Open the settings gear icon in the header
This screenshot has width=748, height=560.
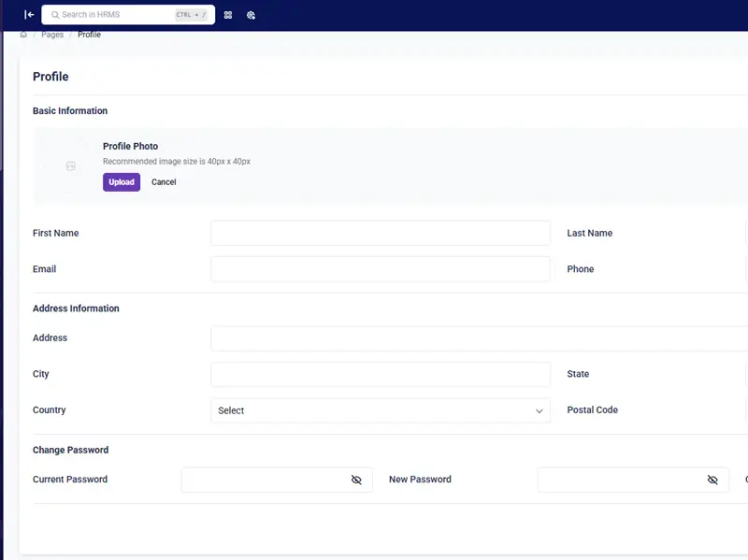[x=252, y=15]
